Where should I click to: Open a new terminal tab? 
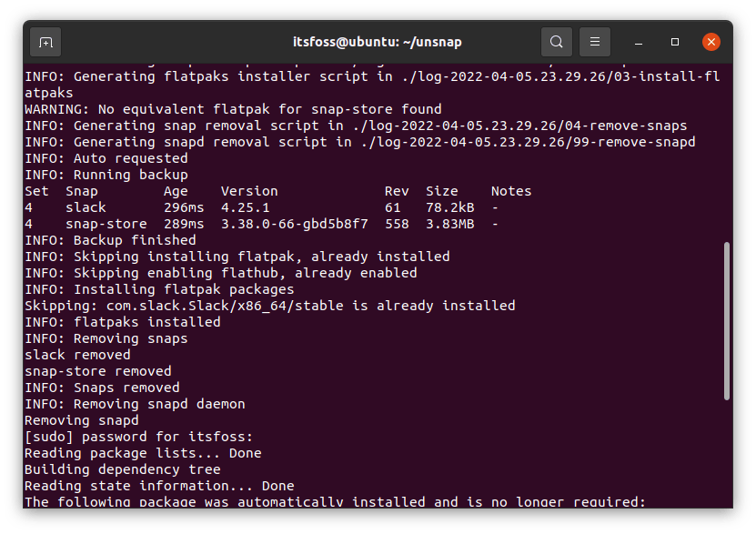45,42
